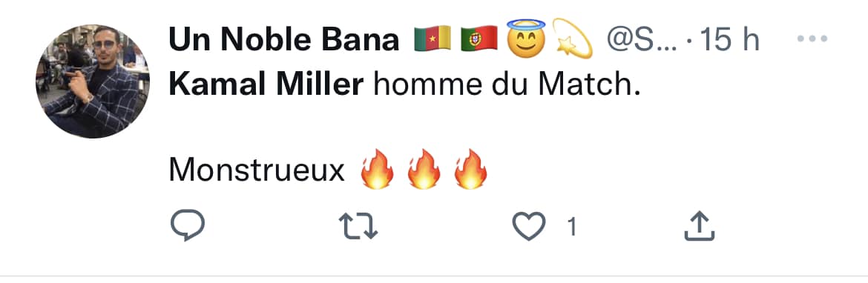The width and height of the screenshot is (868, 283).
Task: Like the tweet with the heart icon
Action: (529, 227)
